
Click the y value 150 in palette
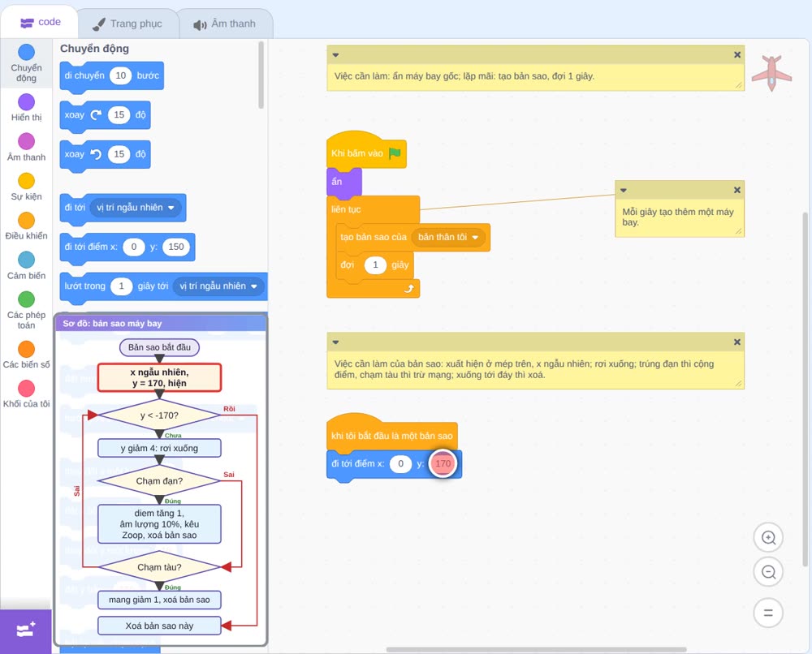tap(176, 247)
